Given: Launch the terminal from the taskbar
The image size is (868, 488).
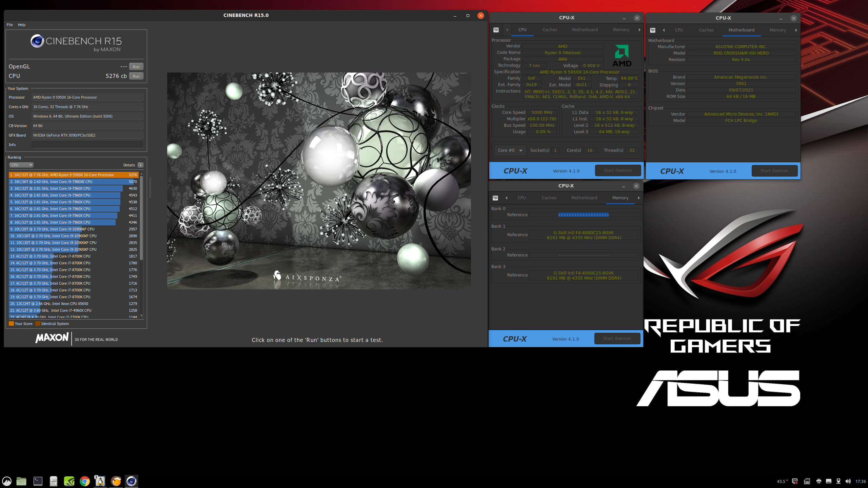Looking at the screenshot, I should pos(38,481).
